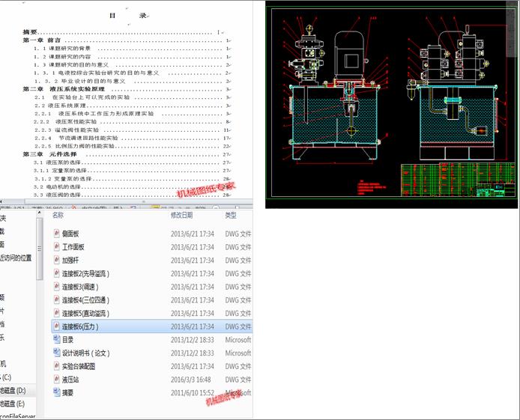Sort files by the 名称 column header
The image size is (520, 420).
tap(58, 215)
